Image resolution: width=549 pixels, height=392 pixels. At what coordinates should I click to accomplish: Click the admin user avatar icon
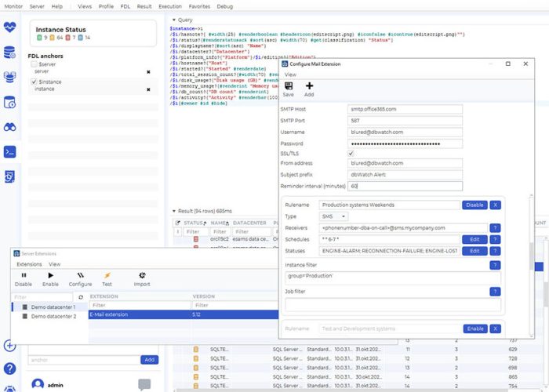pos(38,385)
